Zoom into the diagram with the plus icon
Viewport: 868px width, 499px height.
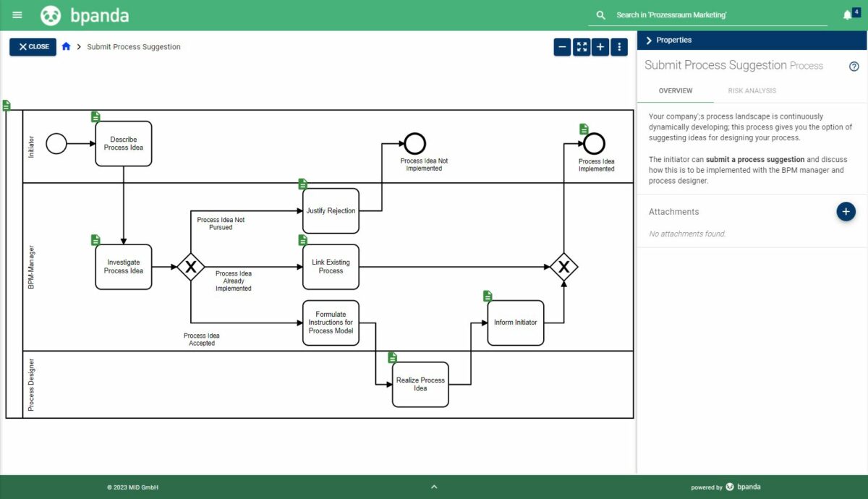[x=600, y=46]
